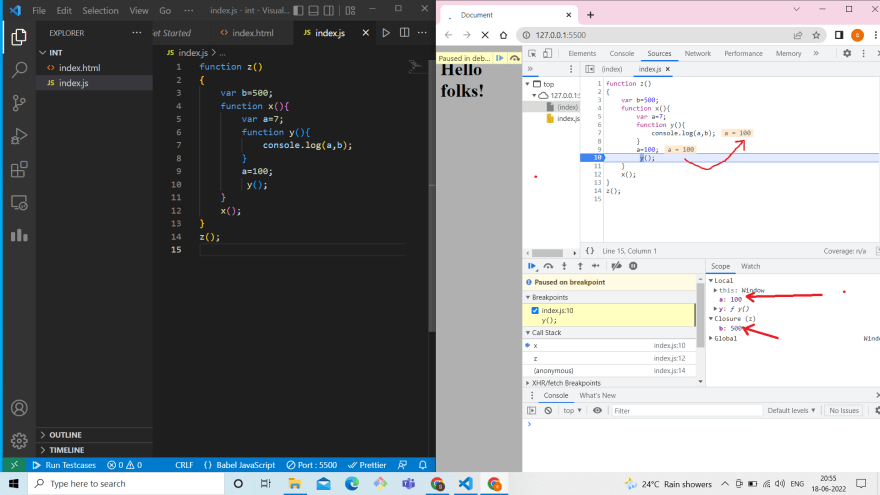Bookmark this page with the star

tap(816, 35)
